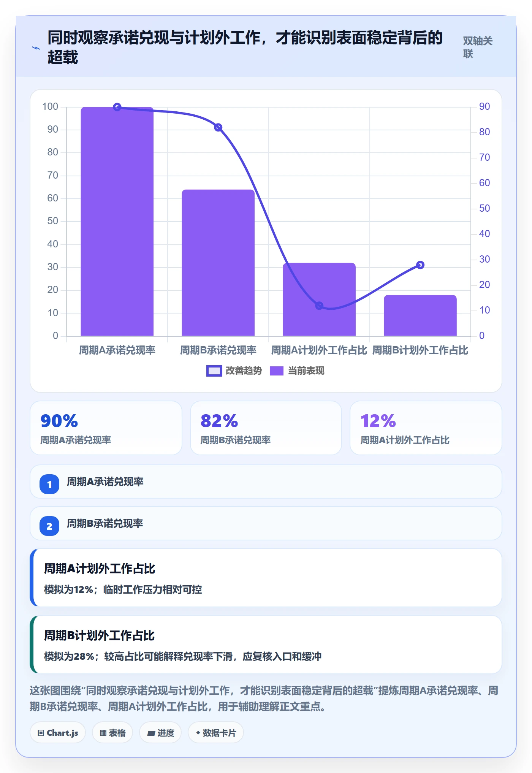Click the 进度 tag

(160, 733)
